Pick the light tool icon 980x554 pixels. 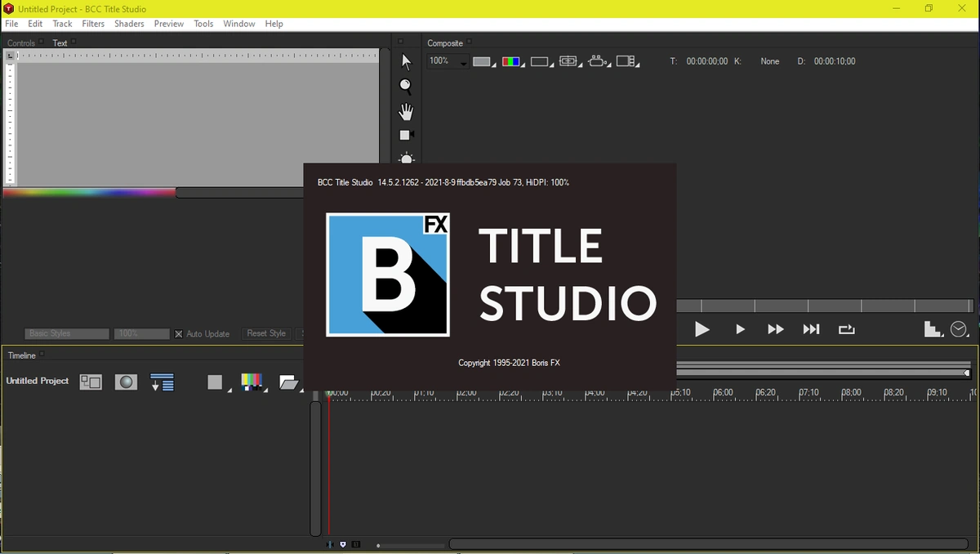pyautogui.click(x=407, y=158)
